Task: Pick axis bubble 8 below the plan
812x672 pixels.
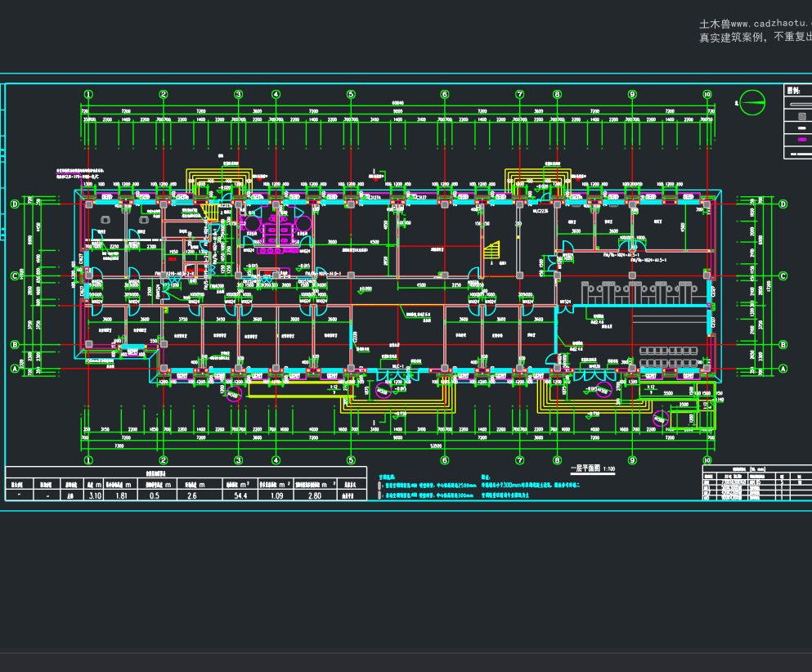Action: [x=557, y=460]
